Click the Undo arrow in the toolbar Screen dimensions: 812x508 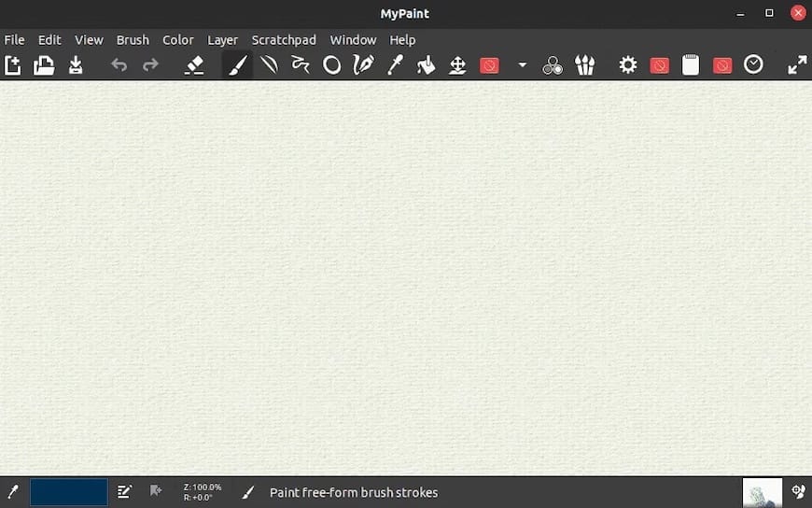tap(119, 65)
